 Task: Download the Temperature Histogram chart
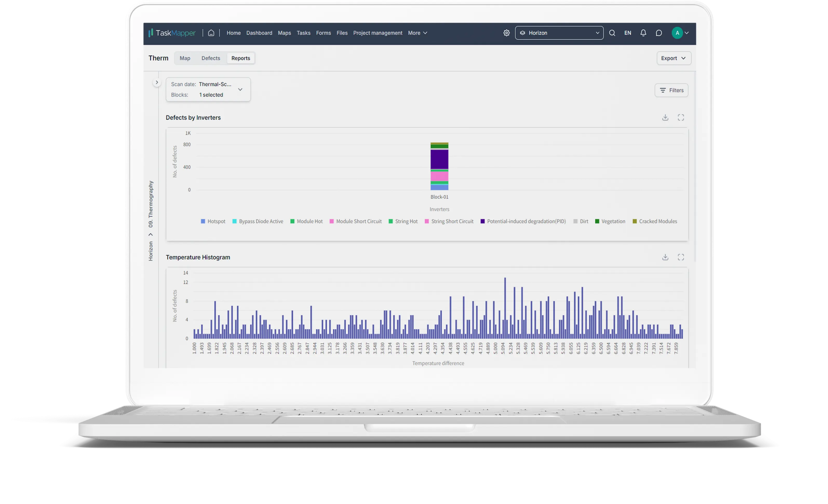coord(665,257)
